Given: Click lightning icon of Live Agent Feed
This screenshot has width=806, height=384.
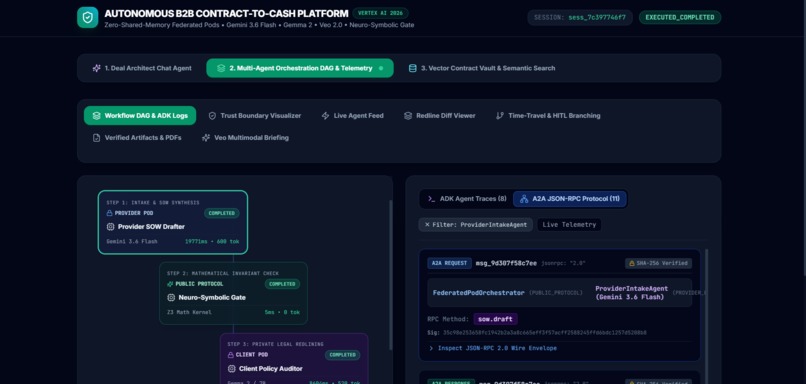Looking at the screenshot, I should tap(325, 116).
